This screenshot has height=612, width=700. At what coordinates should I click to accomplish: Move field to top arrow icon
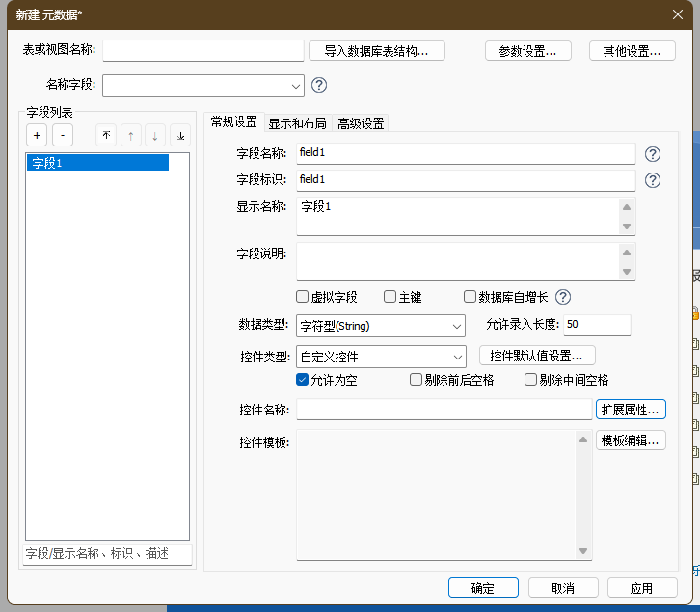point(106,136)
